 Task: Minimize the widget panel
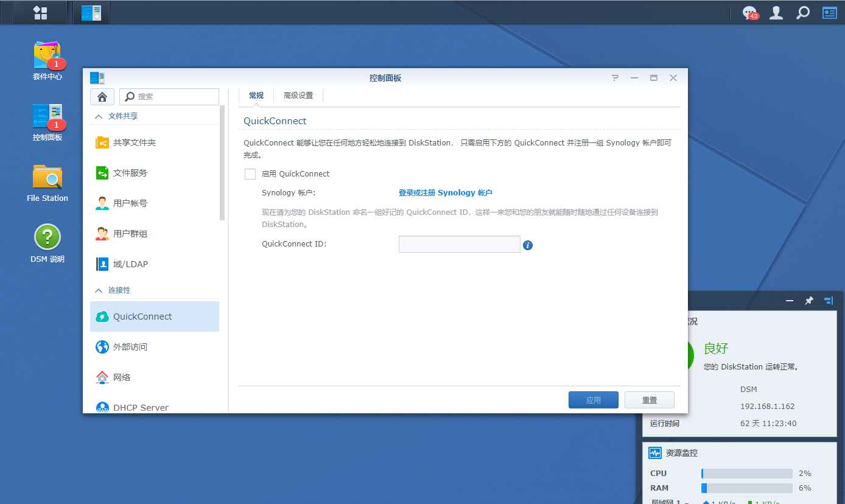coord(790,301)
